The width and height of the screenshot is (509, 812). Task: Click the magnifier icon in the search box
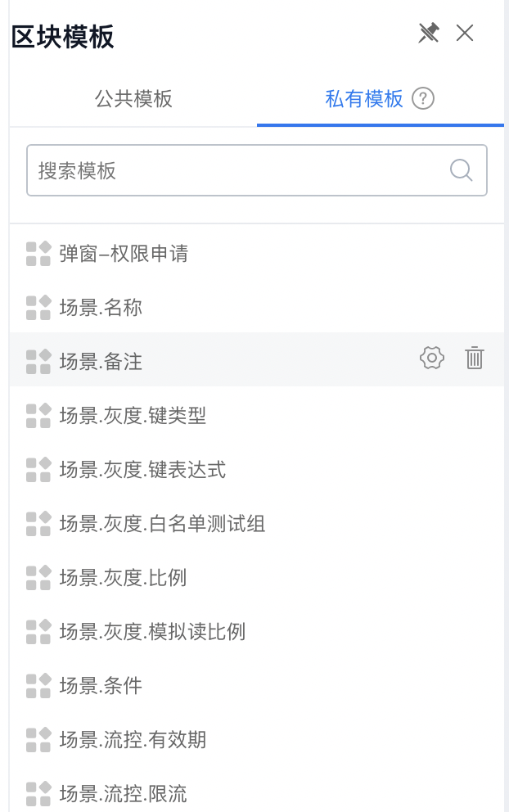click(x=461, y=170)
